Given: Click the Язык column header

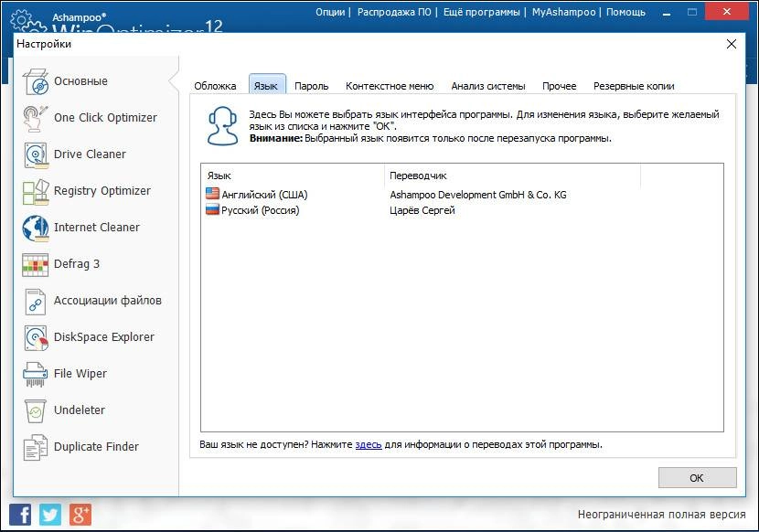Looking at the screenshot, I should click(293, 176).
